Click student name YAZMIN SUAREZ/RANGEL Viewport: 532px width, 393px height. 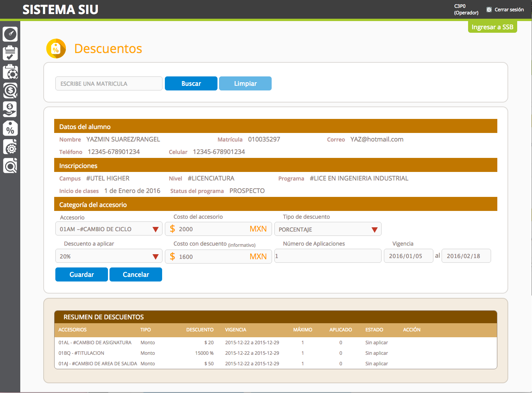tap(123, 139)
